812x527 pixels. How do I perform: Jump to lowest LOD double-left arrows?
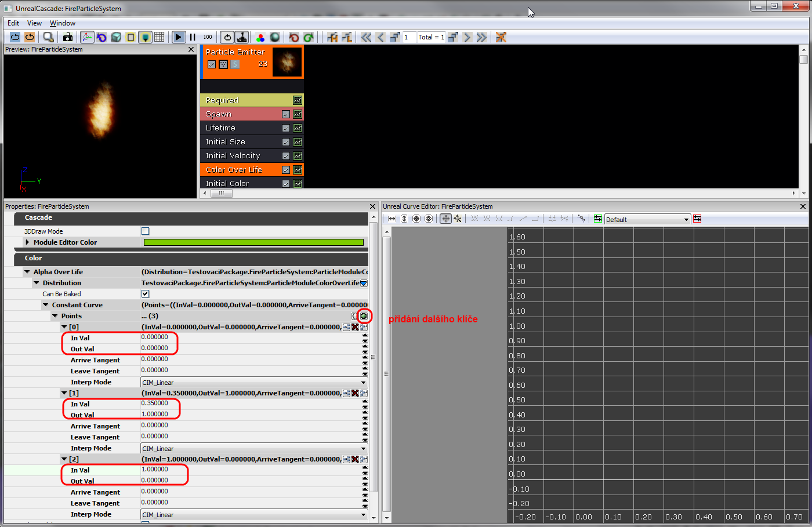pyautogui.click(x=366, y=37)
